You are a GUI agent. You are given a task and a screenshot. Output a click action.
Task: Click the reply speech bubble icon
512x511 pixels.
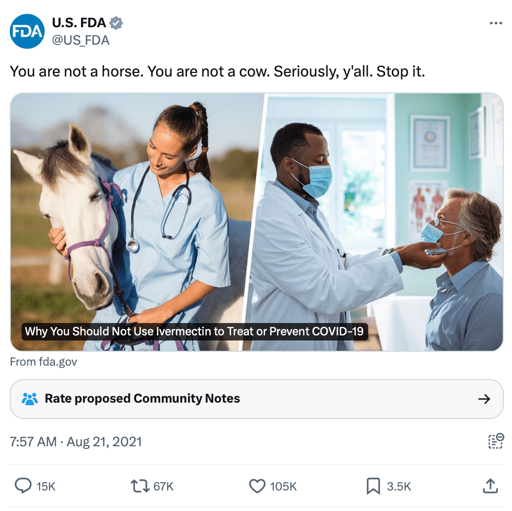[23, 486]
